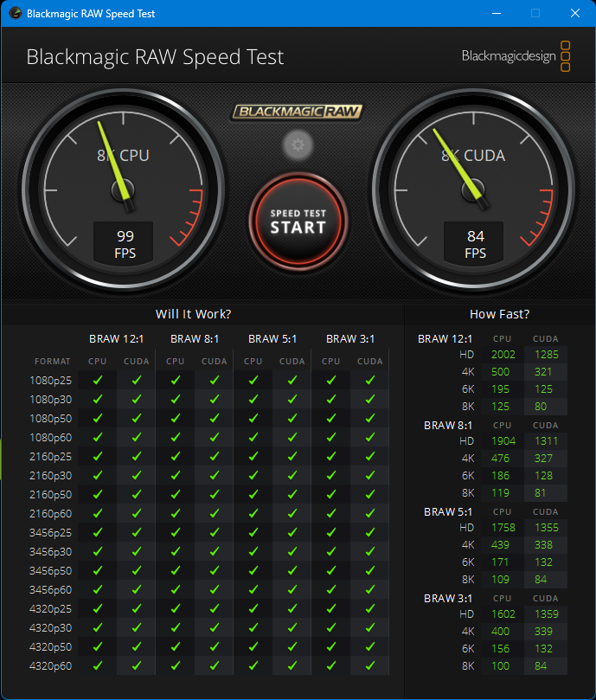Click the 'Will It Work?' heading
The height and width of the screenshot is (700, 596).
(193, 314)
